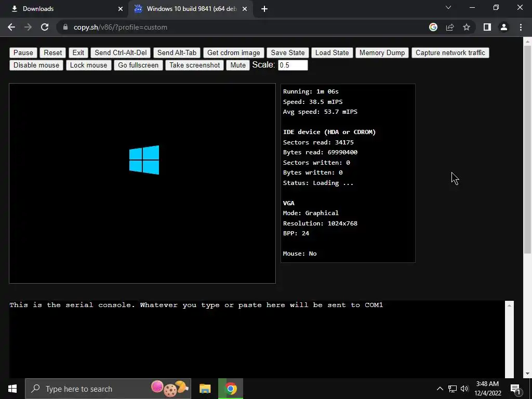Open the Google icon in address bar
This screenshot has height=399, width=532.
[x=433, y=27]
